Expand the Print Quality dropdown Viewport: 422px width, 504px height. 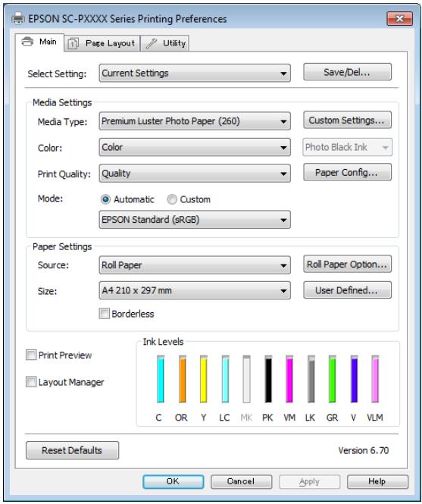[x=195, y=174]
